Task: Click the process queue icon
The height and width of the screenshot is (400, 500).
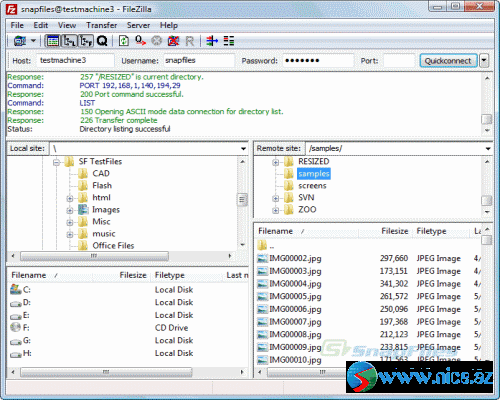Action: [x=140, y=41]
